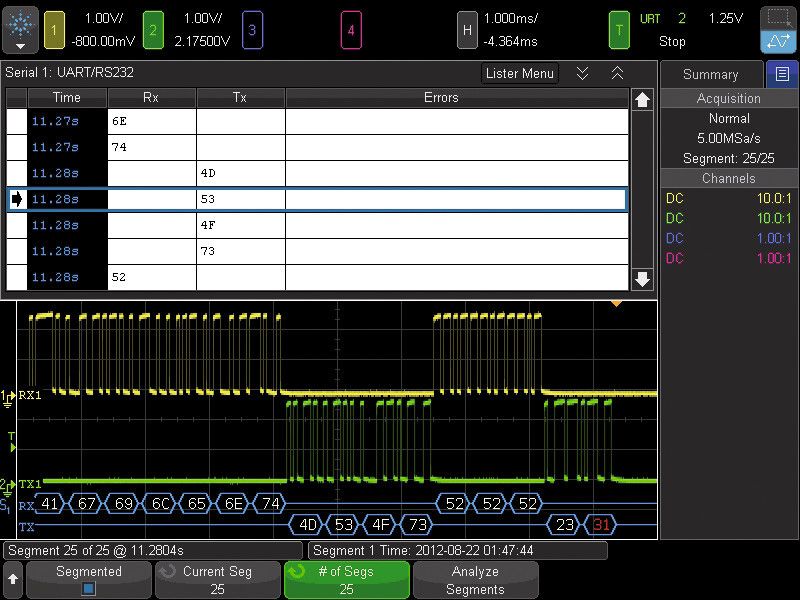Collapse lister with double down chevron
This screenshot has width=800, height=600.
[x=582, y=73]
